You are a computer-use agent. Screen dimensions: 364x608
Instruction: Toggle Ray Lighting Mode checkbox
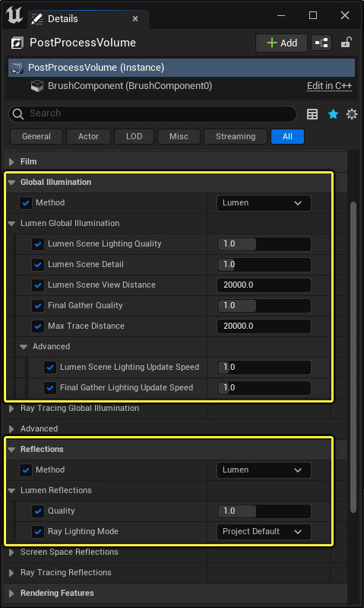37,532
